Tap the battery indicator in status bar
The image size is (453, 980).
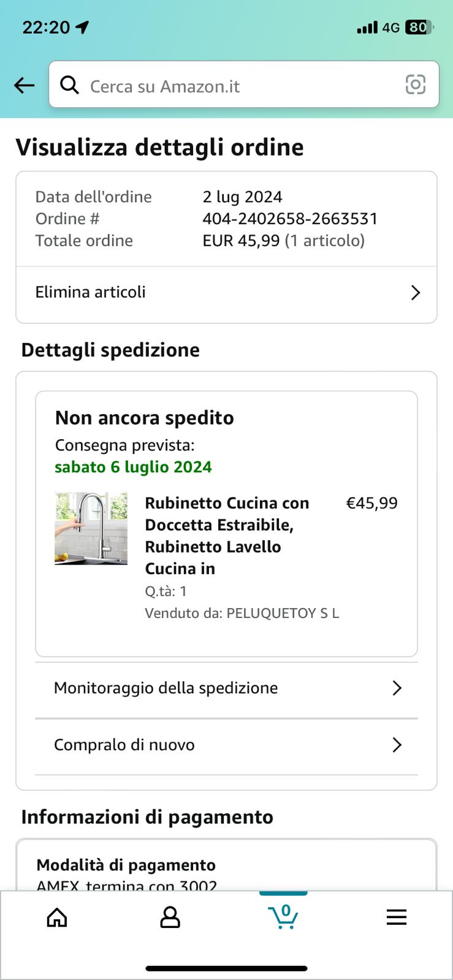(x=419, y=27)
